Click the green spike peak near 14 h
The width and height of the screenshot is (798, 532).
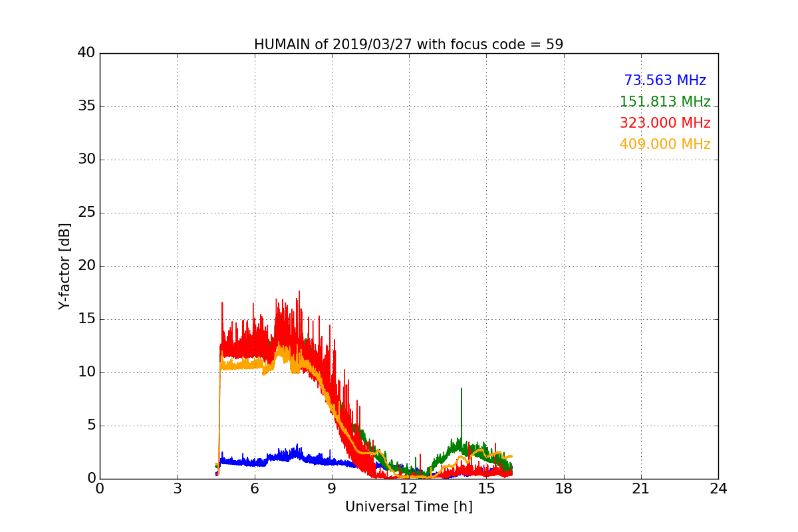tap(461, 389)
